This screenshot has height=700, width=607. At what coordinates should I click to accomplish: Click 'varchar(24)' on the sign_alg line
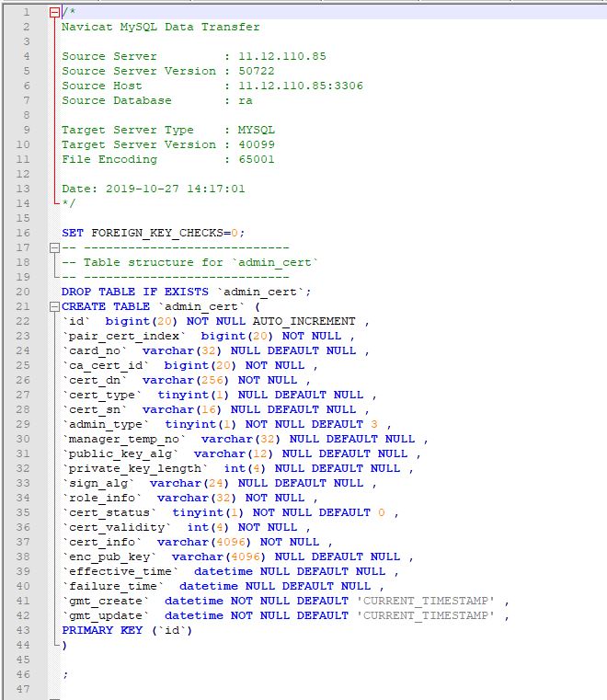[189, 484]
